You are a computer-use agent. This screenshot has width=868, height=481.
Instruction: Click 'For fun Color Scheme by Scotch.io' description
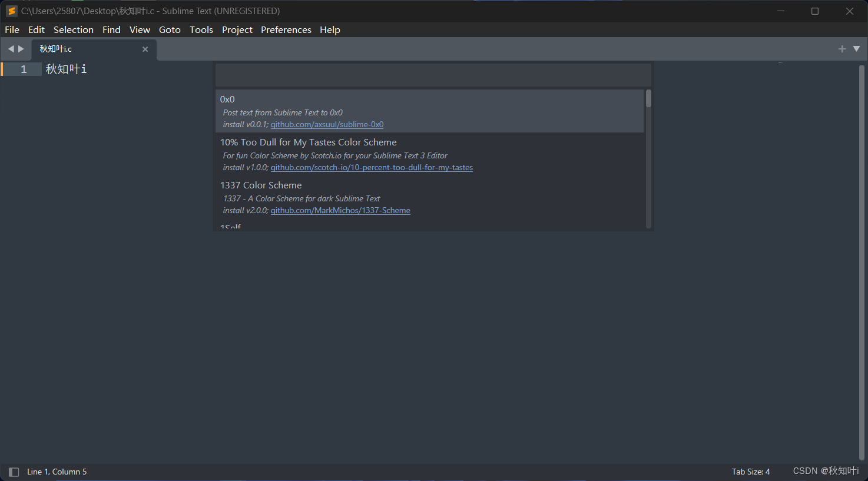(335, 156)
